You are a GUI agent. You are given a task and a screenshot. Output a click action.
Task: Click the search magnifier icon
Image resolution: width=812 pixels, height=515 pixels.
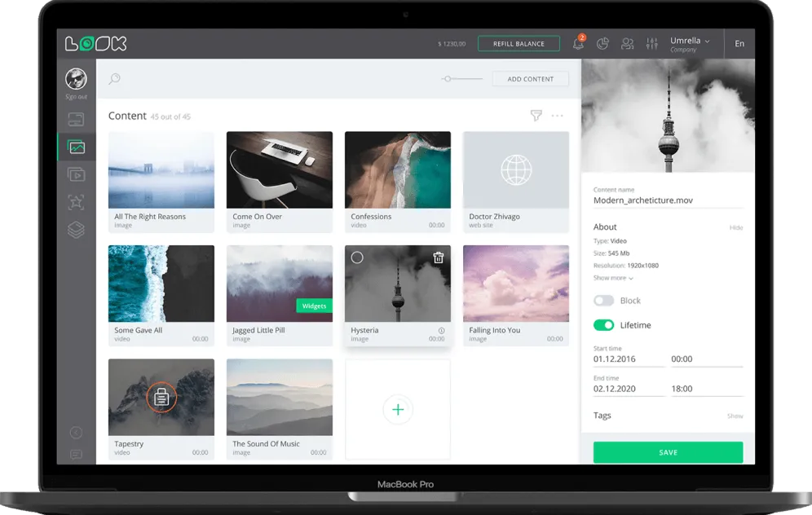click(114, 79)
